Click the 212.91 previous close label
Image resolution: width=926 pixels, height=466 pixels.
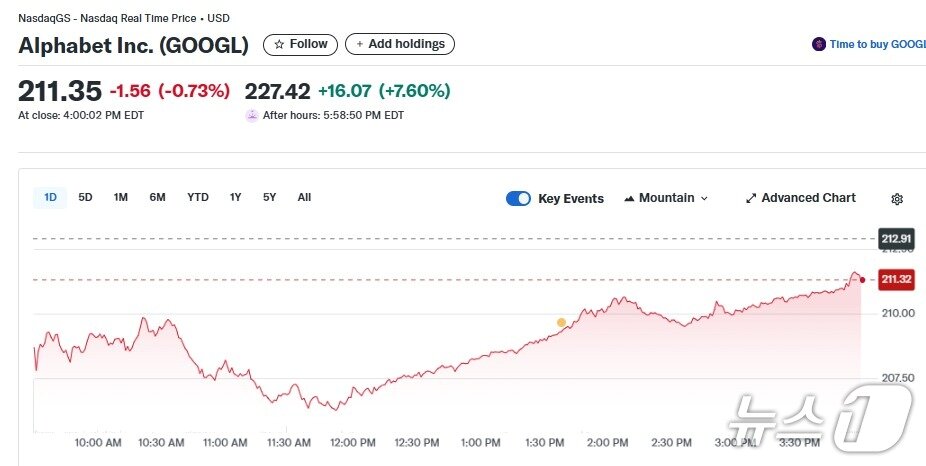(x=896, y=238)
